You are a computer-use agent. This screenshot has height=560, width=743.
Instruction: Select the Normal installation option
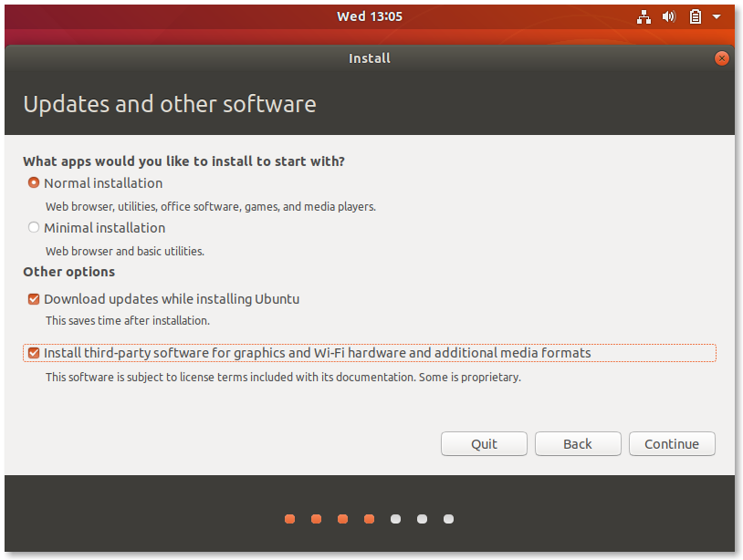34,182
